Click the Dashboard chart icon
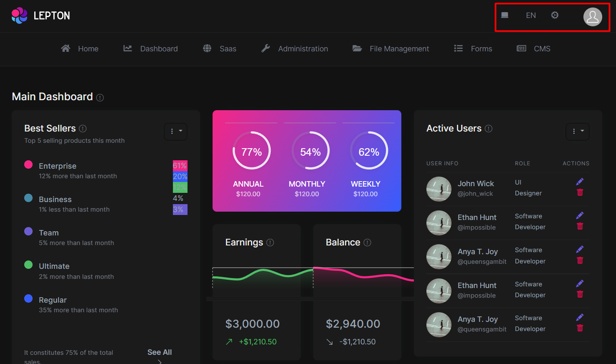Screen dimensions: 616x364 pos(127,48)
